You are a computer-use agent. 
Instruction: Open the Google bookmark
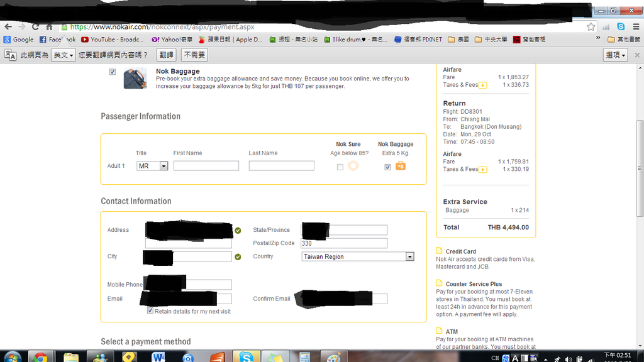(x=18, y=40)
